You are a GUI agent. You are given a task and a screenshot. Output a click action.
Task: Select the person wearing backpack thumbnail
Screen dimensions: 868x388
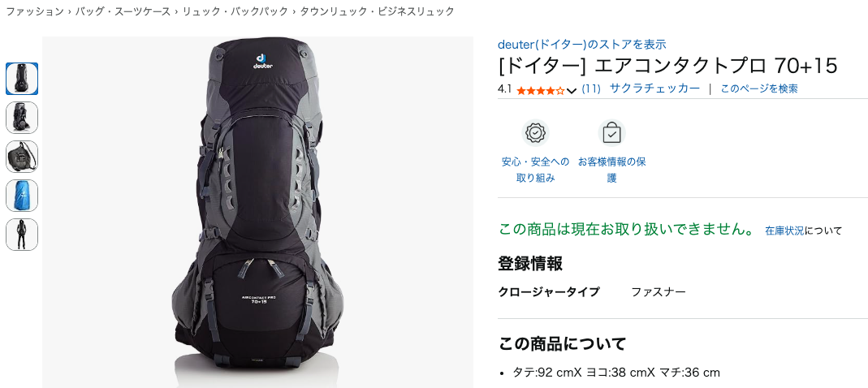point(22,235)
